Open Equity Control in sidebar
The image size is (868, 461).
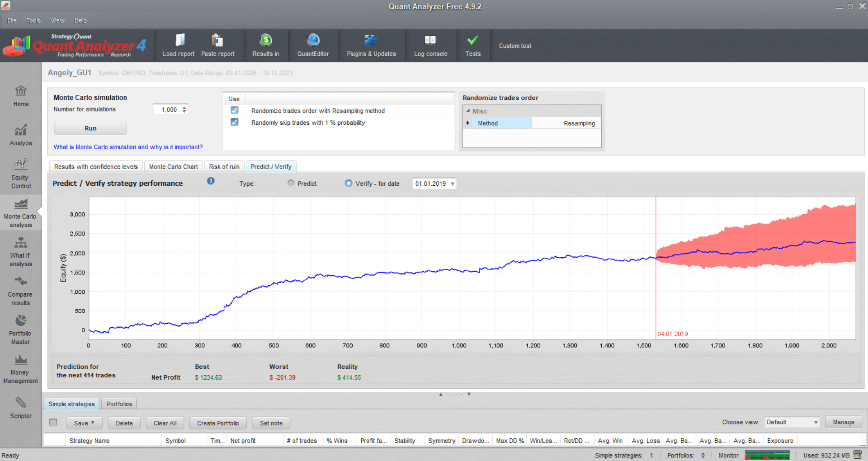21,174
